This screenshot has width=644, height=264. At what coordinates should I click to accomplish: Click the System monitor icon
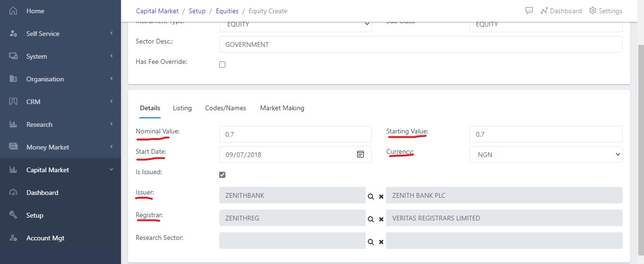click(x=13, y=56)
